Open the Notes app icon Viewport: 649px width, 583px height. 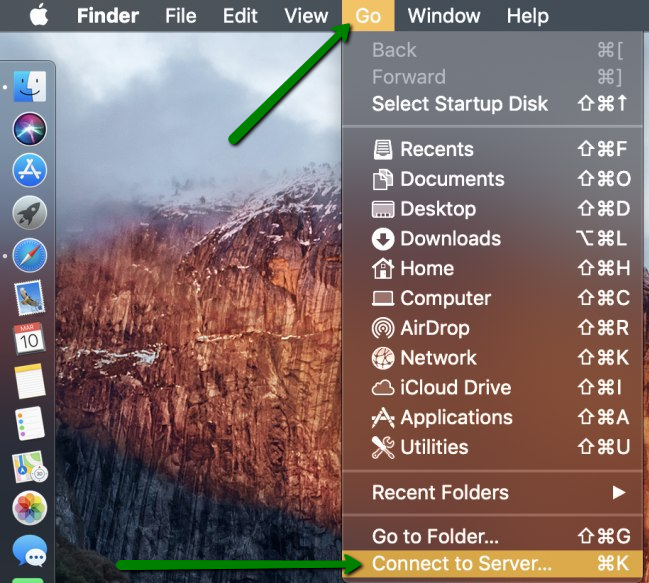tap(29, 381)
